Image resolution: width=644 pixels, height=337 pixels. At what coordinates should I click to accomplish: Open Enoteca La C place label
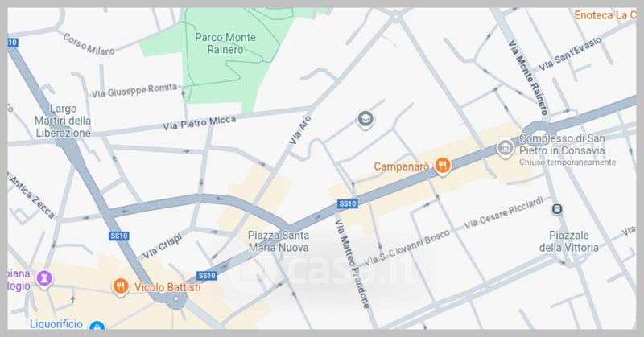point(605,15)
